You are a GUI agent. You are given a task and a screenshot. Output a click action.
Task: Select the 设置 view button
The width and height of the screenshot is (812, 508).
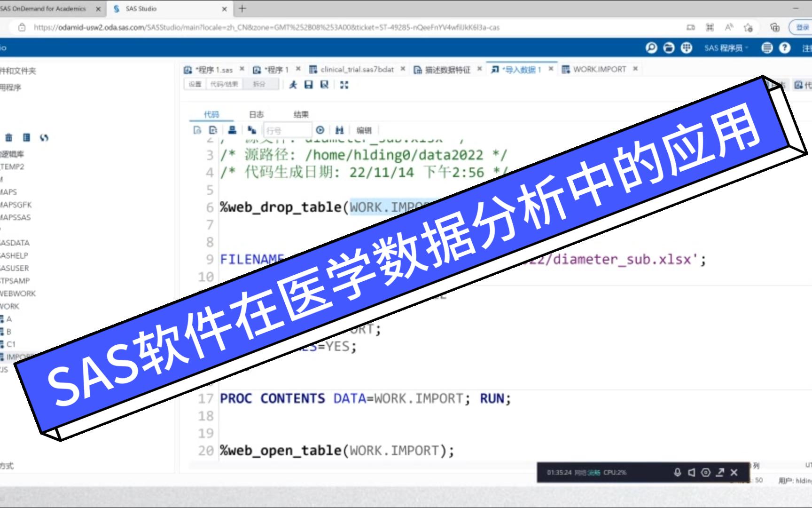pyautogui.click(x=195, y=84)
